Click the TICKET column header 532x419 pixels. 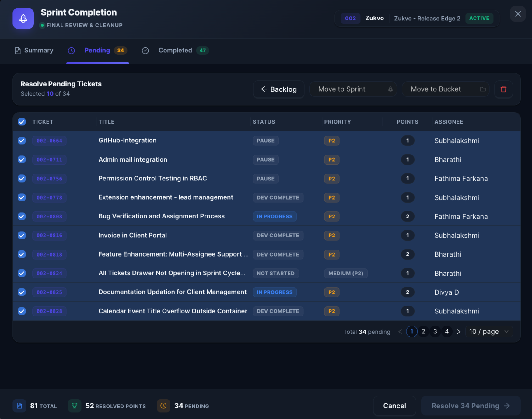(43, 122)
